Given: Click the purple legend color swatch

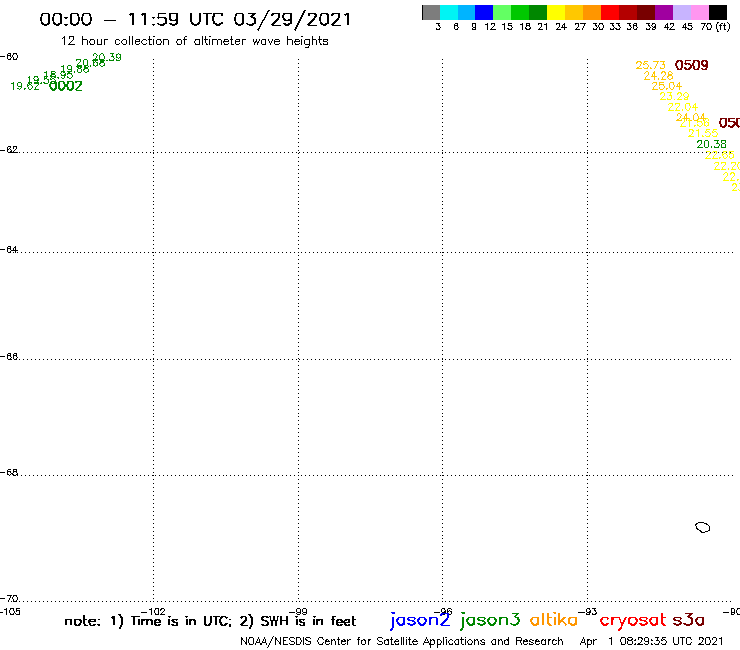Looking at the screenshot, I should [664, 12].
